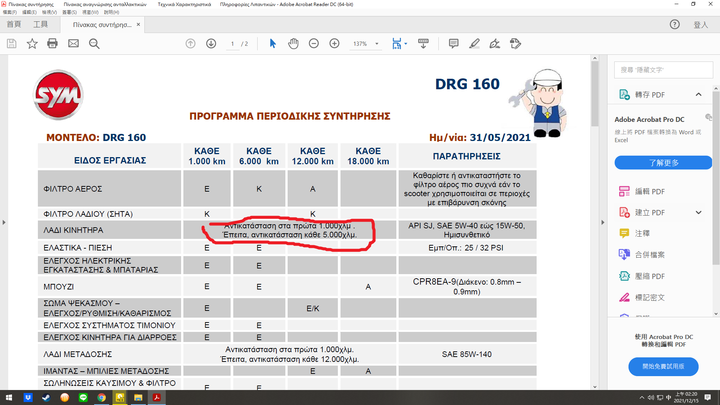Image resolution: width=720 pixels, height=405 pixels.
Task: Click the document scroll down arrow
Action: pyautogui.click(x=595, y=386)
